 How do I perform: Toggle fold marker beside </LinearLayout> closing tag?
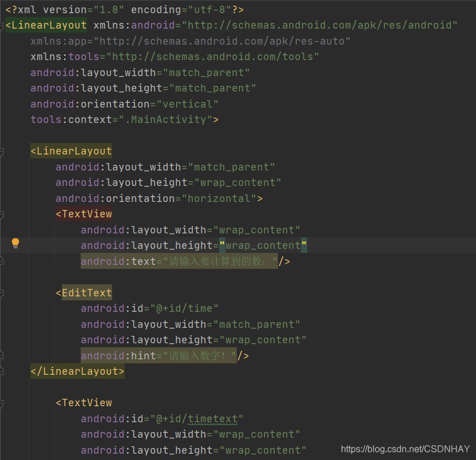tap(1, 371)
